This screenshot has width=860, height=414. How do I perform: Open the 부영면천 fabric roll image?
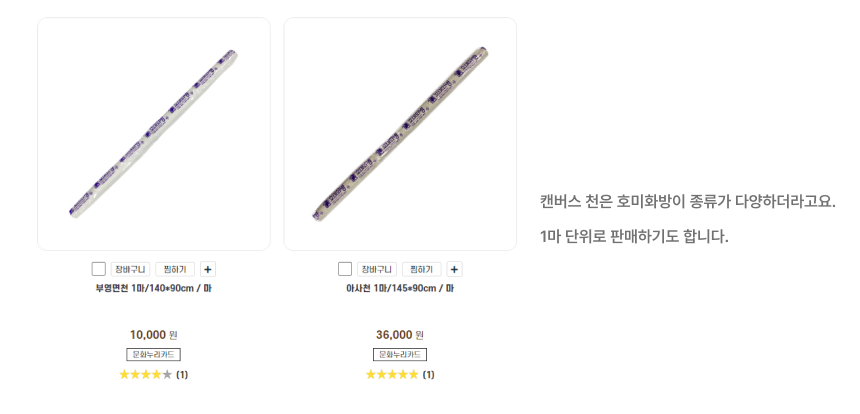coord(154,134)
